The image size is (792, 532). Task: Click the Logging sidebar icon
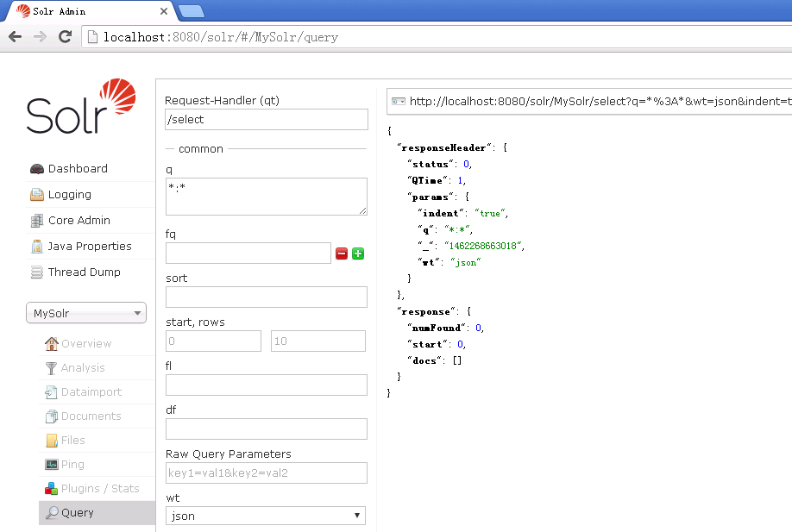[x=37, y=195]
